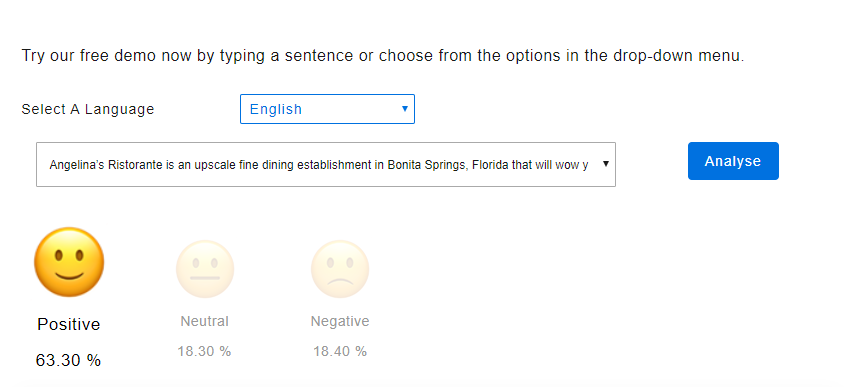Click the Neutral sentiment label
847x387 pixels.
205,321
